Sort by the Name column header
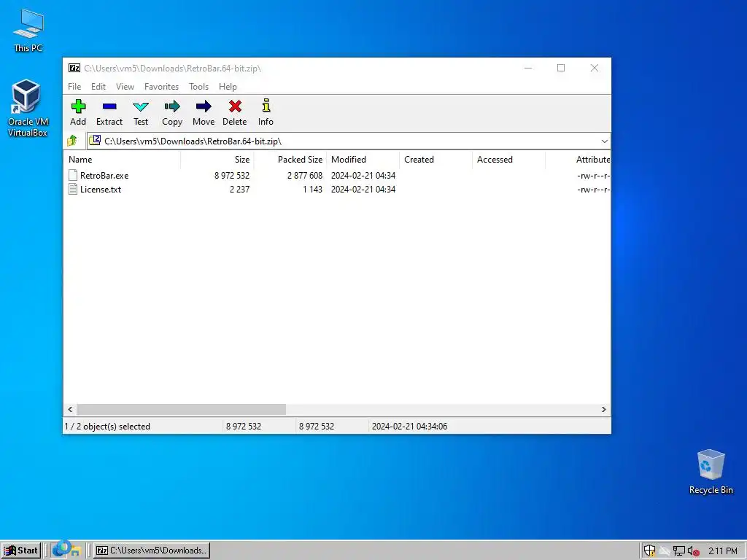Image resolution: width=747 pixels, height=560 pixels. [x=122, y=160]
